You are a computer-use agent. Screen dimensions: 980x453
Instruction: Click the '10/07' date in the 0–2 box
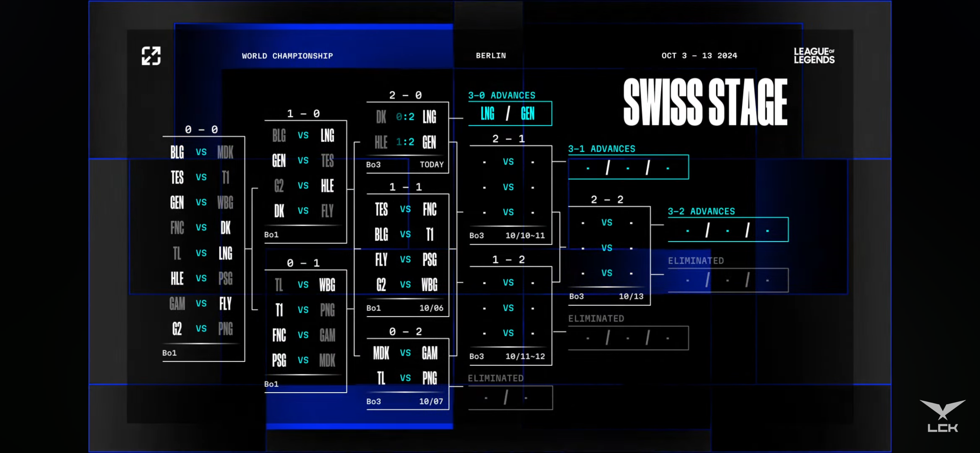[431, 402]
